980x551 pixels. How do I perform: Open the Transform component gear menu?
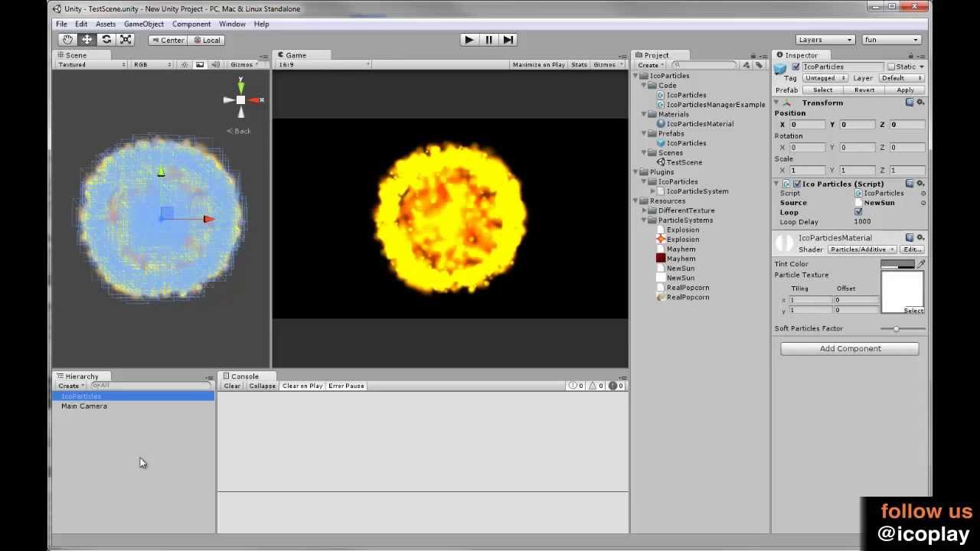[920, 103]
